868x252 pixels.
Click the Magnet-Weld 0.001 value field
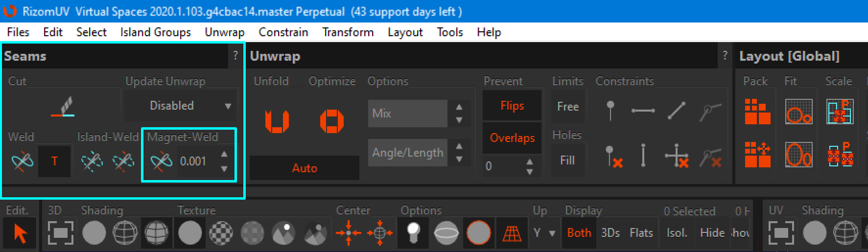tap(195, 161)
